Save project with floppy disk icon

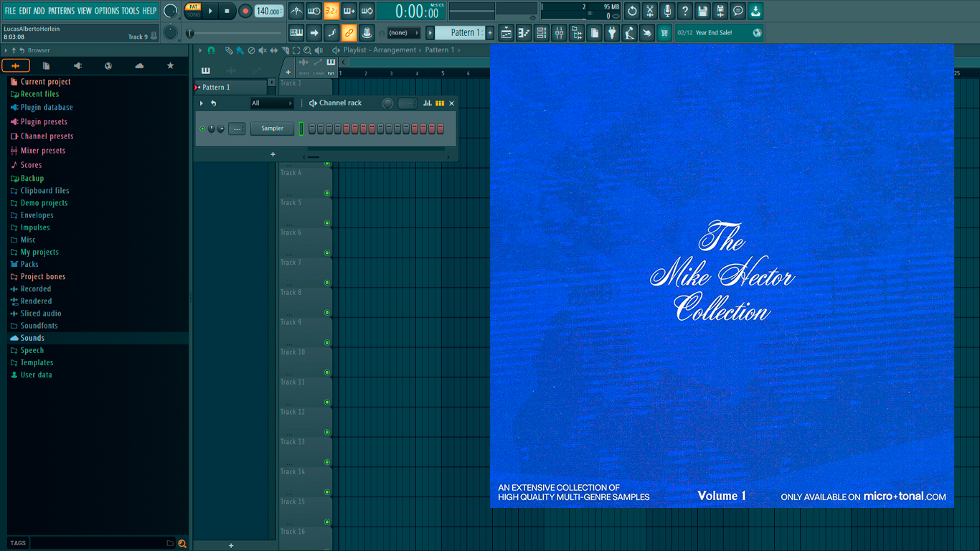click(x=702, y=11)
